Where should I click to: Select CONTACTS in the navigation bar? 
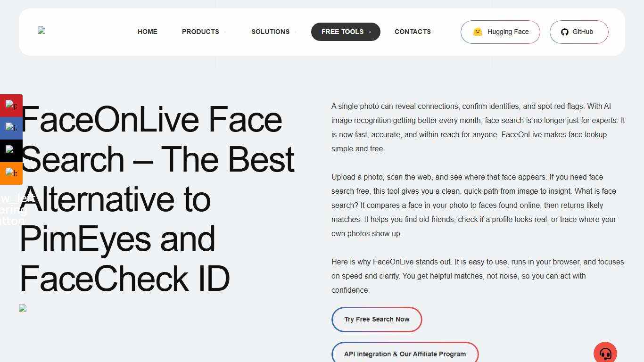point(413,32)
